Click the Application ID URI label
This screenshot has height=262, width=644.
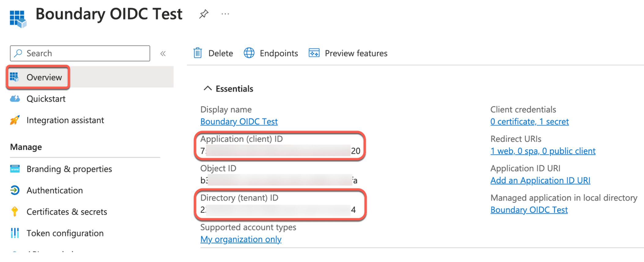[x=525, y=168]
